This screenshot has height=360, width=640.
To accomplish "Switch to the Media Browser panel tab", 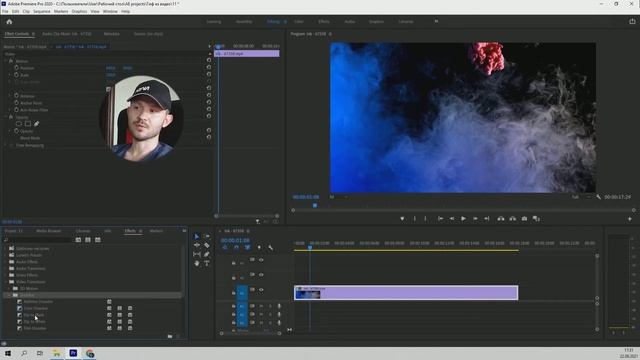I will pyautogui.click(x=49, y=231).
